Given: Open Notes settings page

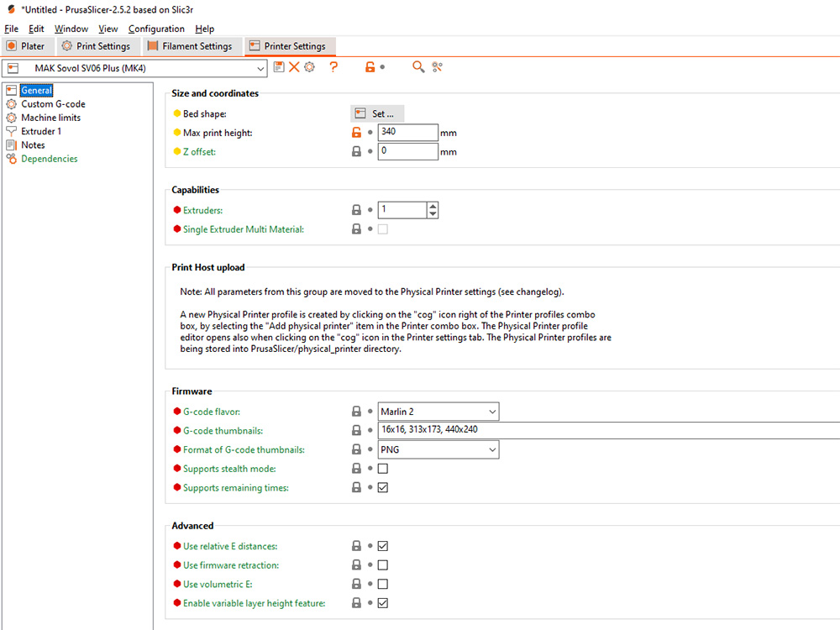Looking at the screenshot, I should click(x=33, y=144).
